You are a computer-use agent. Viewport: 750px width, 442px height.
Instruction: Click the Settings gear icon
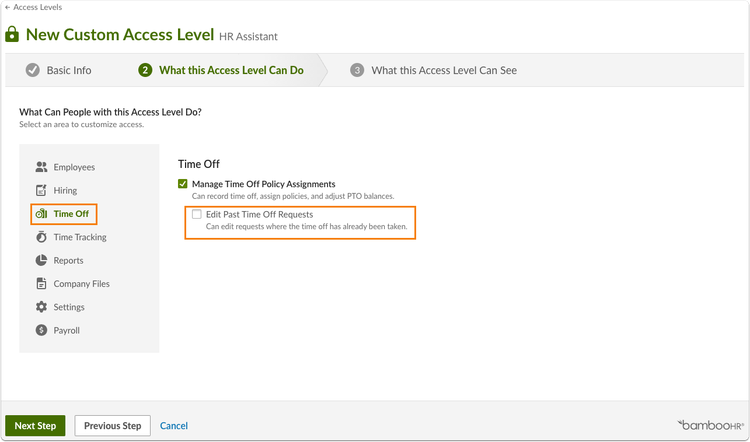[42, 307]
